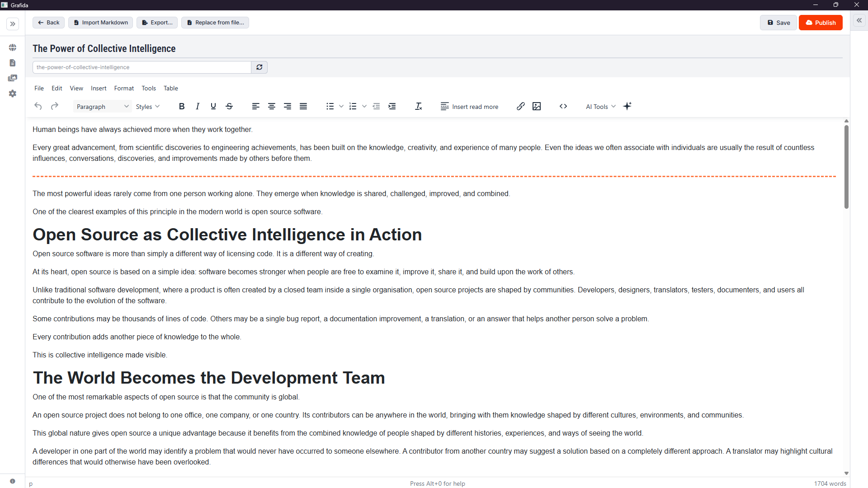This screenshot has height=488, width=868.
Task: Open the globe site icon in sidebar
Action: point(13,47)
